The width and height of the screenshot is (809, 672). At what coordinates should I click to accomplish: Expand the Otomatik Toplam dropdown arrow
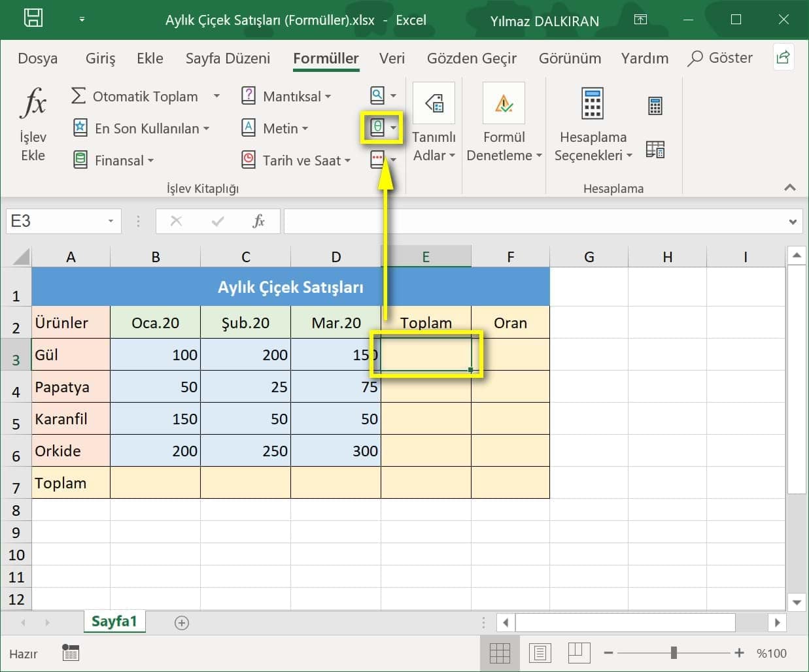217,96
